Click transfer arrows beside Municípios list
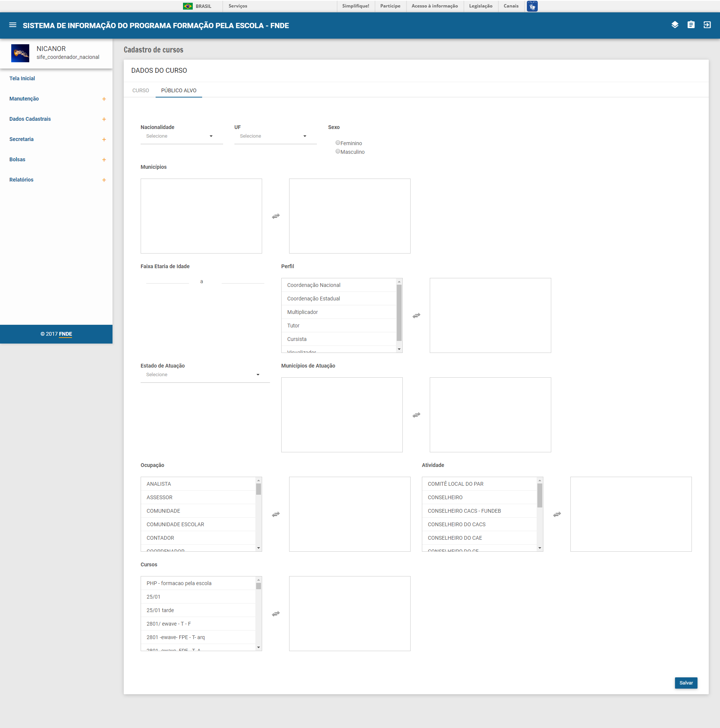This screenshot has height=728, width=720. [275, 216]
